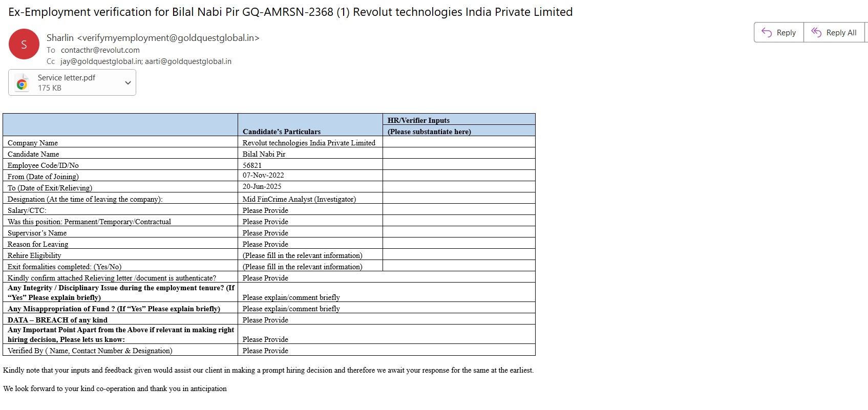Click Cc recipient jay@goldquestglobal.in
This screenshot has height=410, width=868.
coord(101,61)
